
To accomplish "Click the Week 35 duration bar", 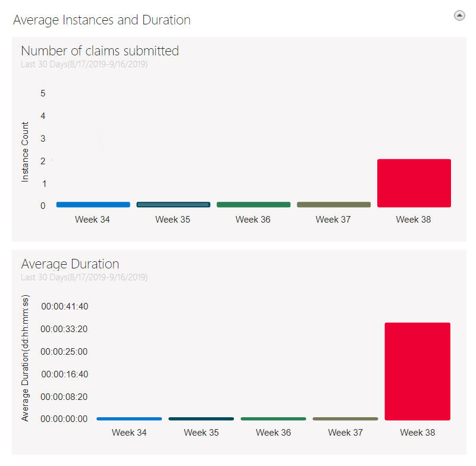I will click(201, 418).
